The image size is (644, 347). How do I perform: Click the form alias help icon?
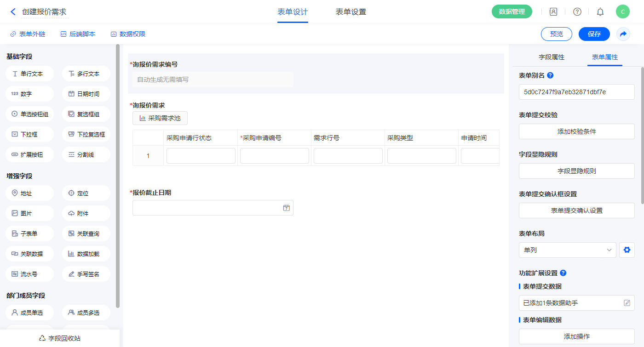(550, 75)
